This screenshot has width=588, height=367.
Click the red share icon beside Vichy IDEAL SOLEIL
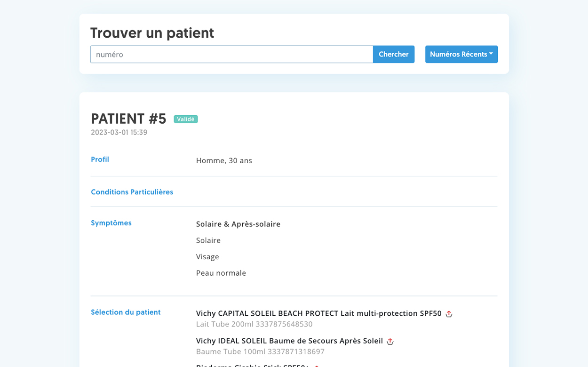point(390,341)
